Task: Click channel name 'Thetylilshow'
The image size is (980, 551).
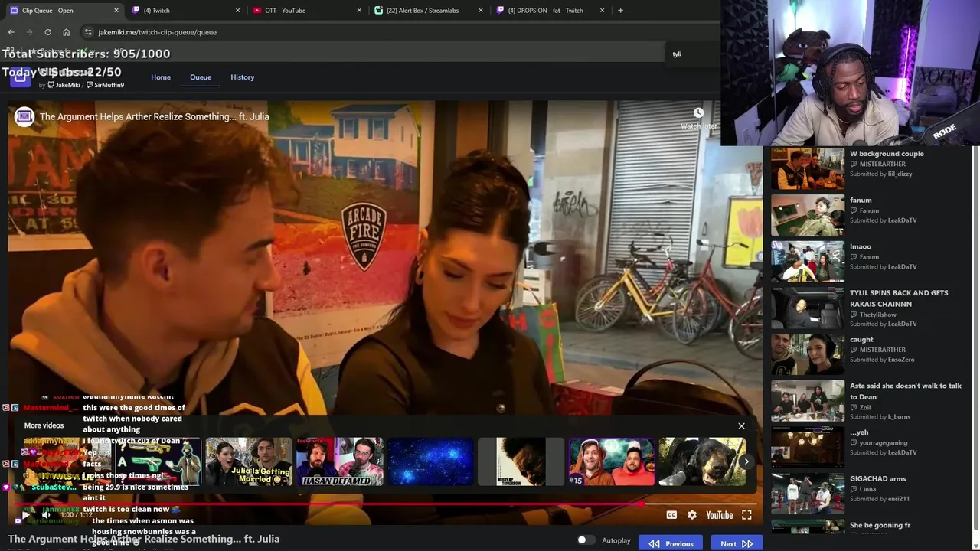Action: (x=878, y=315)
